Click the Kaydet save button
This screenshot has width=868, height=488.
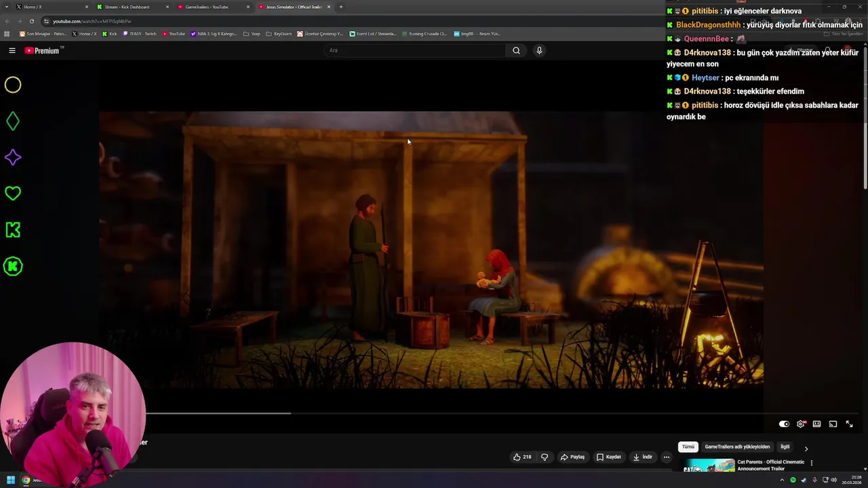pyautogui.click(x=609, y=457)
